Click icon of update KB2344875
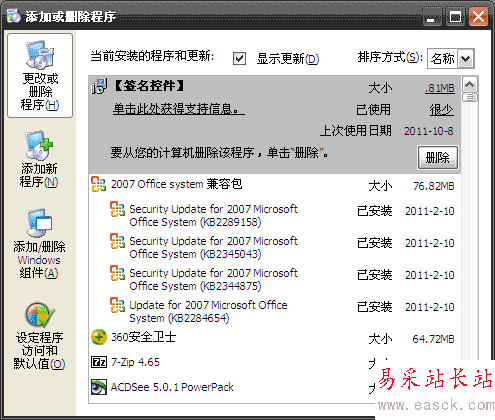Screen dimensions: 495x420 coord(117,273)
